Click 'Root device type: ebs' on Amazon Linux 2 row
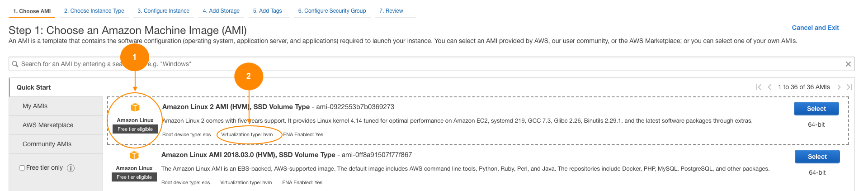Screen dimensions: 868x191 [x=187, y=134]
